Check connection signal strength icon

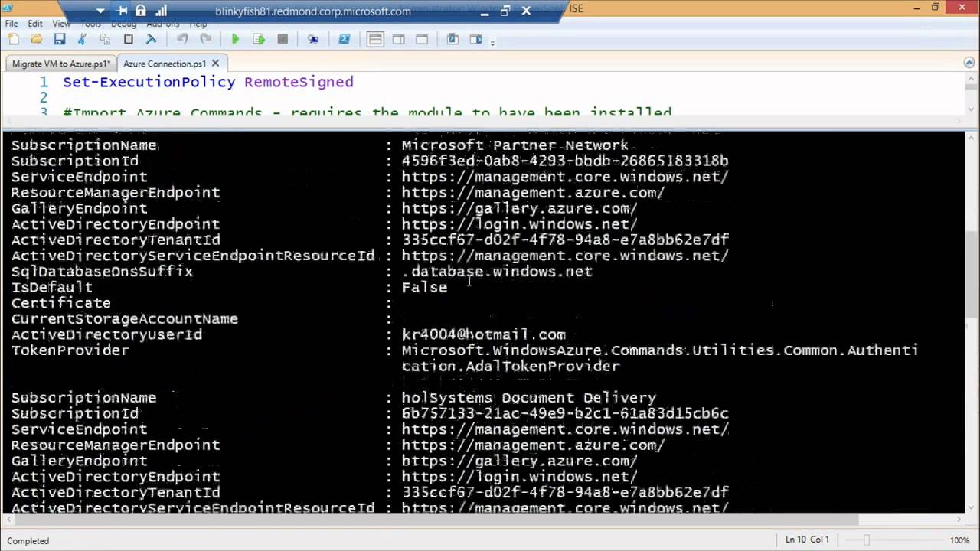tap(161, 11)
